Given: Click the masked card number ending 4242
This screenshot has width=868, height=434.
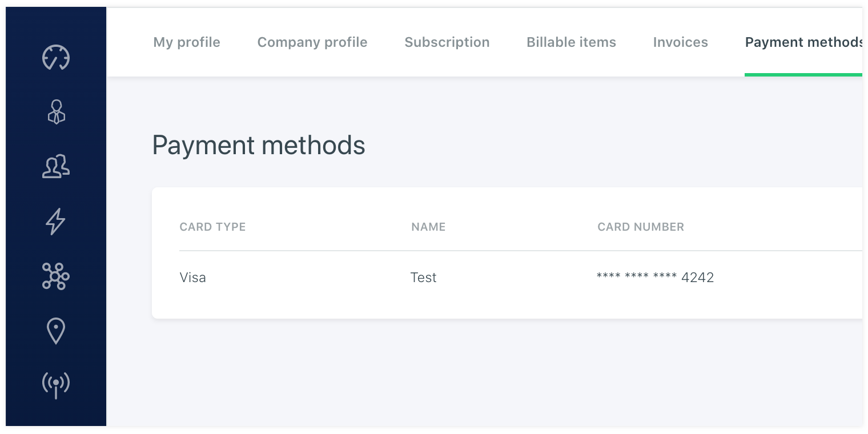Looking at the screenshot, I should 655,278.
